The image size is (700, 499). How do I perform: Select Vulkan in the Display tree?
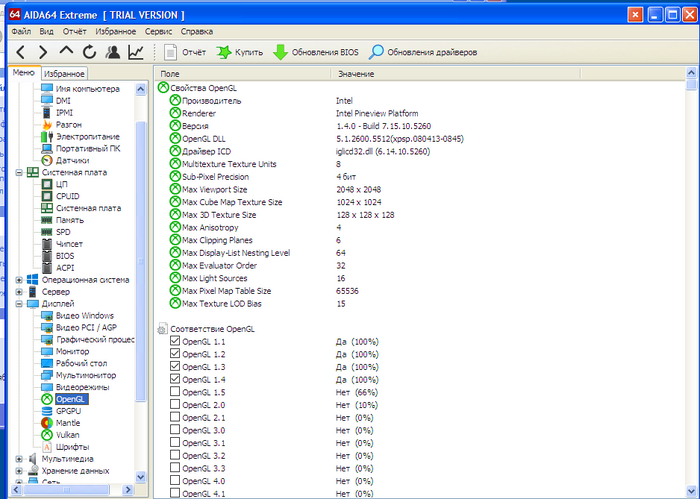(x=68, y=435)
